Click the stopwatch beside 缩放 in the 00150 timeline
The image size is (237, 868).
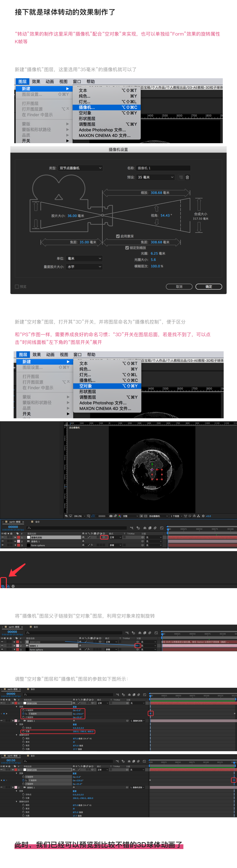pos(24,805)
